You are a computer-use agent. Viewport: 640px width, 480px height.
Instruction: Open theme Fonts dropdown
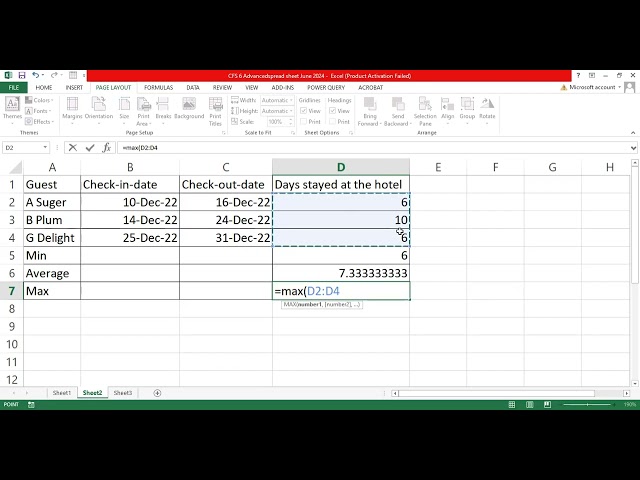[x=38, y=111]
